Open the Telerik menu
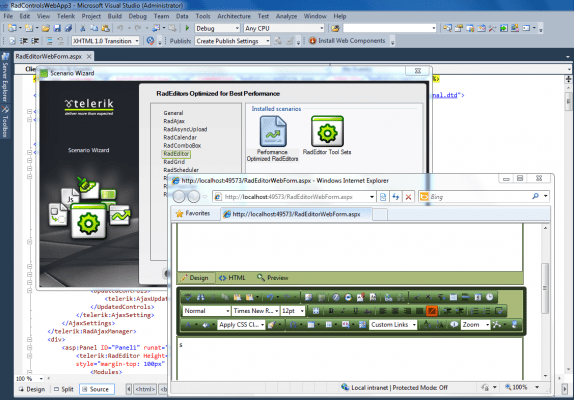Viewport: 574px width, 400px height. point(66,16)
